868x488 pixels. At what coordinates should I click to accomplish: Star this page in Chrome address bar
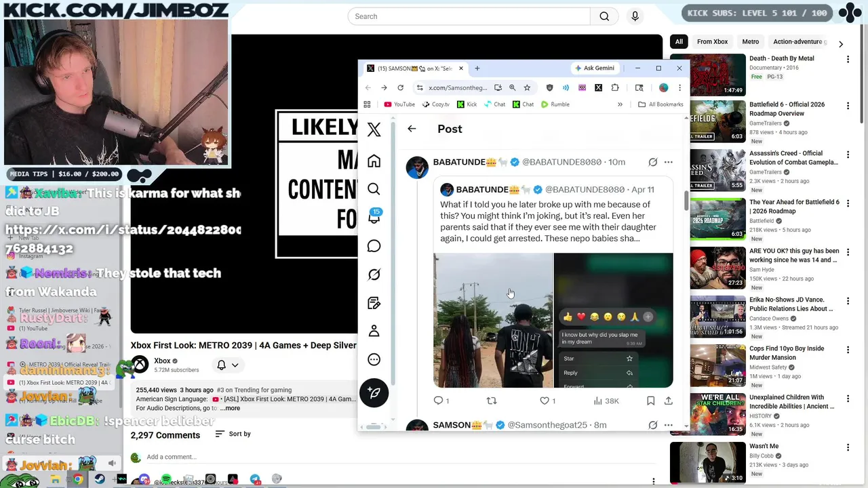pos(526,87)
